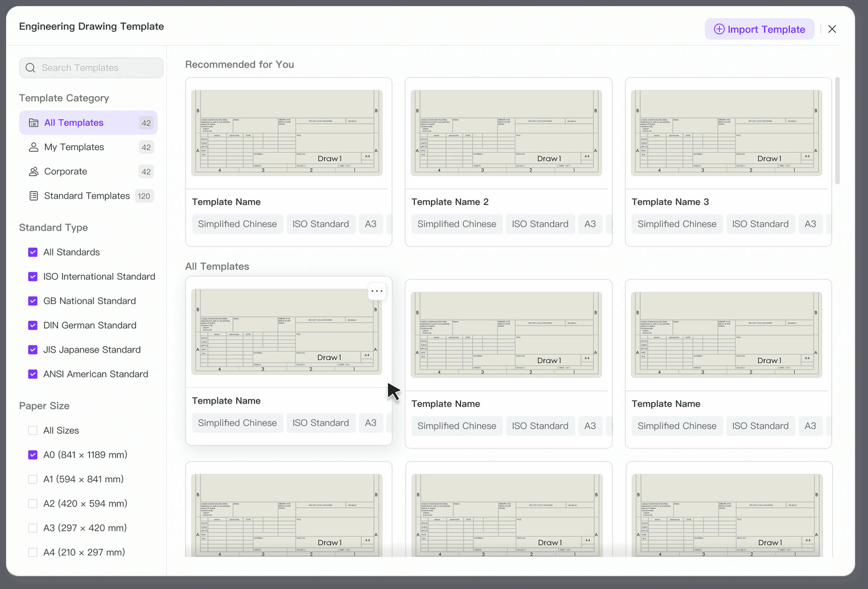Focus the Search Templates field
868x589 pixels.
[91, 68]
